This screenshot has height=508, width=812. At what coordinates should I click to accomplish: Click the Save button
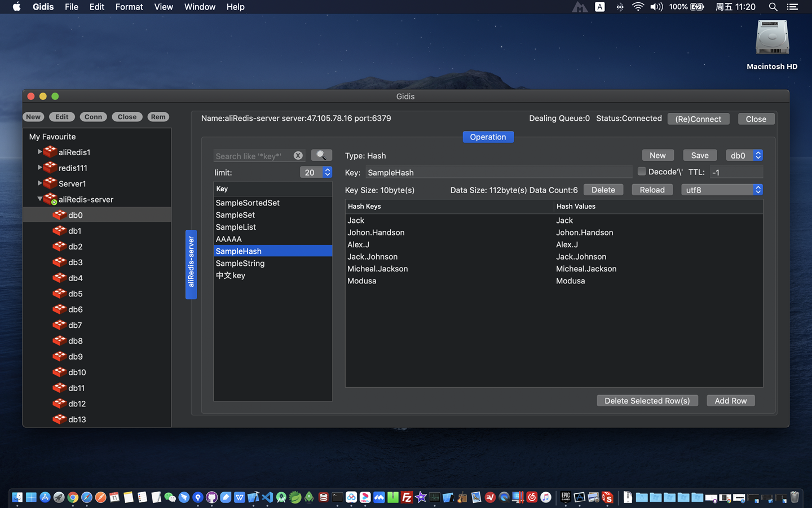pos(700,155)
